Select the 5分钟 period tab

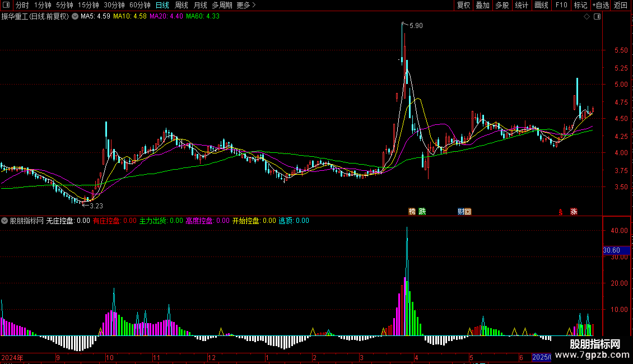tap(64, 5)
